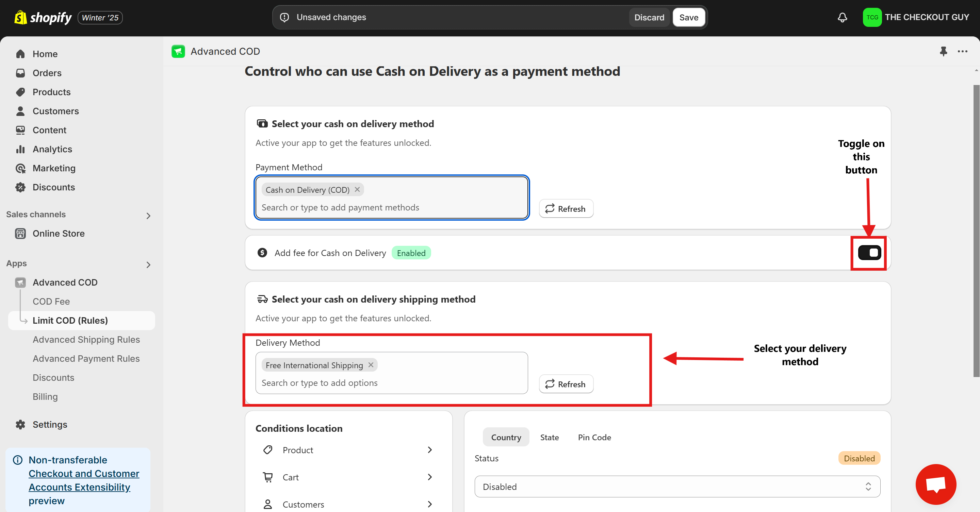Switch to the Pin Code tab
Image resolution: width=980 pixels, height=512 pixels.
594,437
